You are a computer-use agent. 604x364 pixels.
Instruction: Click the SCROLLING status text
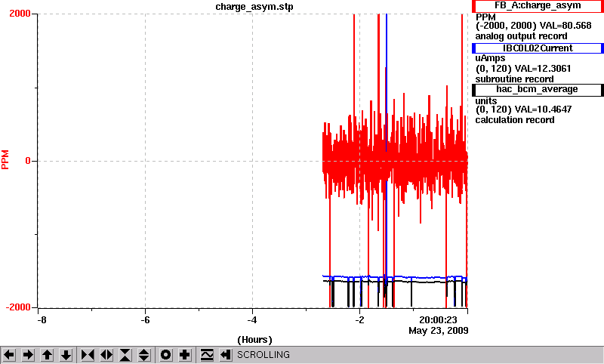[x=263, y=355]
